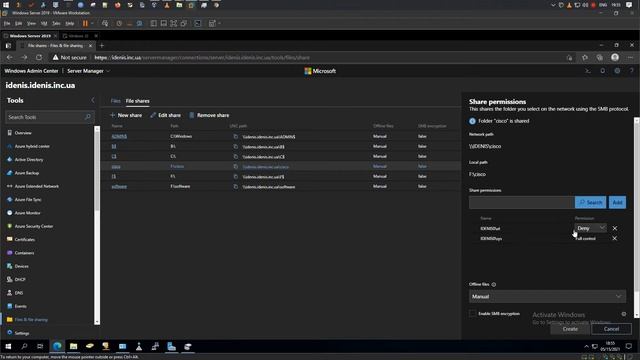Open the Deny permission dropdown

pos(591,228)
